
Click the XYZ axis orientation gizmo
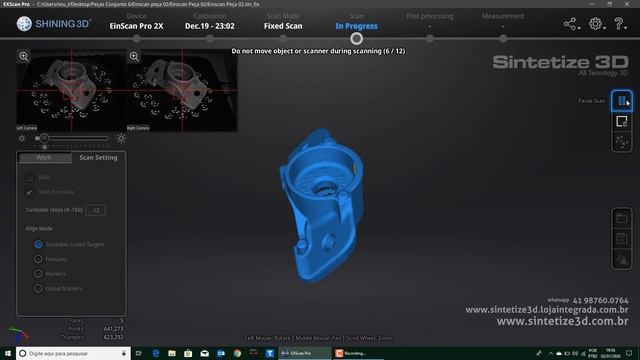tap(19, 334)
